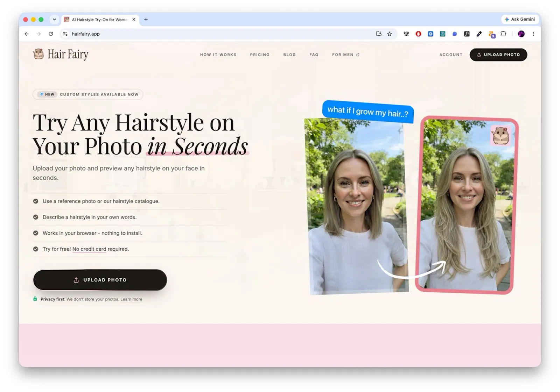The width and height of the screenshot is (560, 392).
Task: Bookmark this page with the star icon
Action: tap(390, 34)
